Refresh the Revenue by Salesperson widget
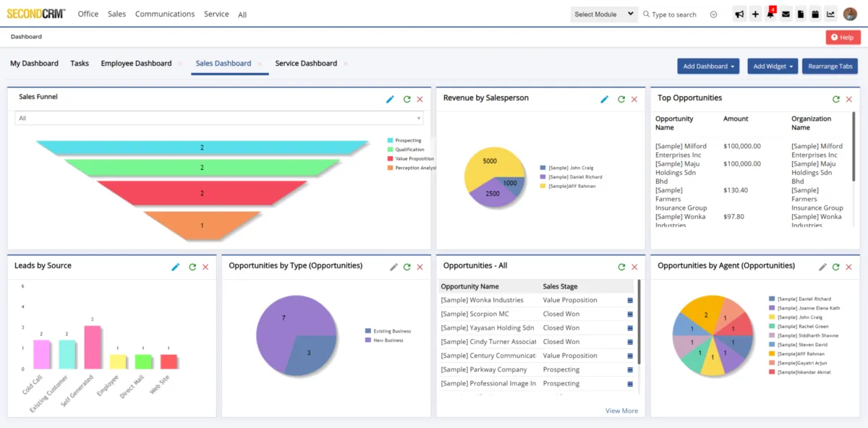868x428 pixels. (x=621, y=99)
